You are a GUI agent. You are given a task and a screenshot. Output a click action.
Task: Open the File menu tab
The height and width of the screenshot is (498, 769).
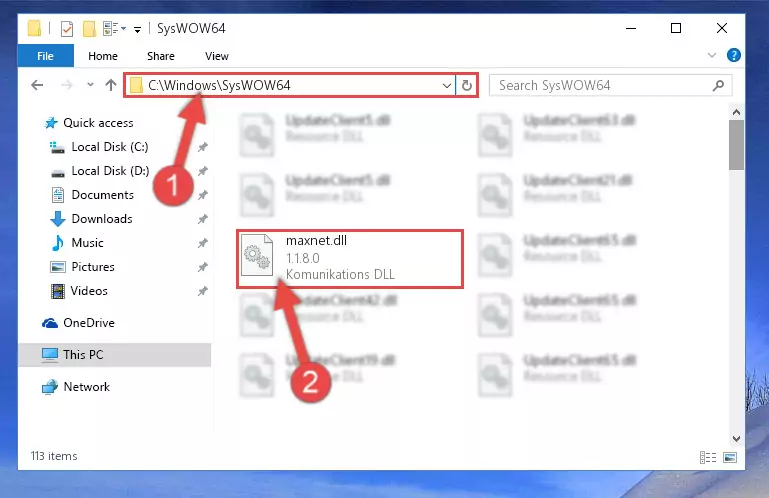[x=46, y=56]
